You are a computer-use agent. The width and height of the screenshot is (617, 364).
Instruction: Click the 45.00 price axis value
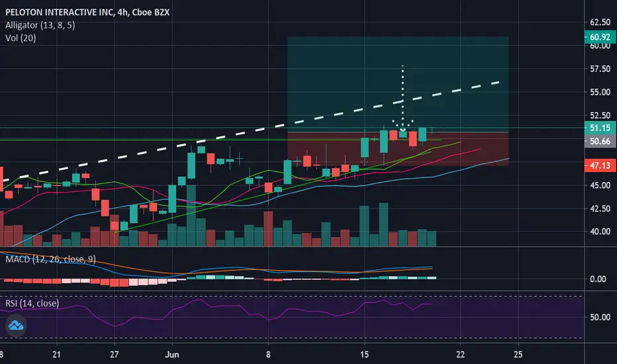pyautogui.click(x=600, y=185)
